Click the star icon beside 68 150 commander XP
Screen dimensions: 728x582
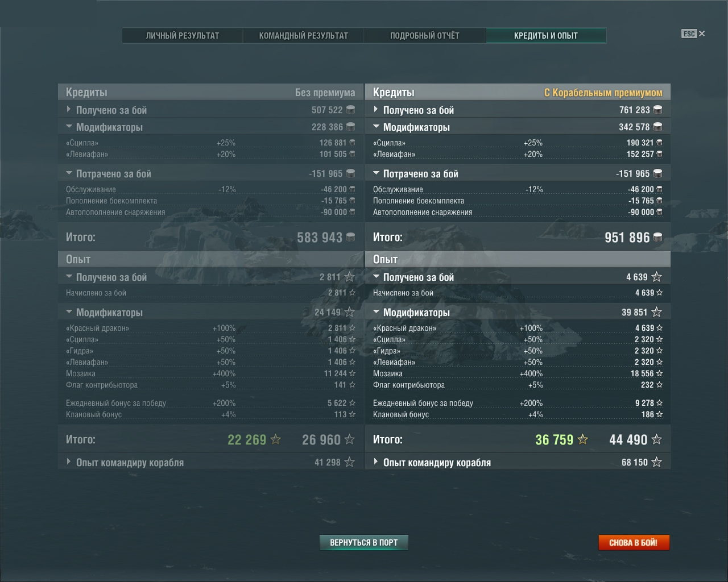(656, 462)
